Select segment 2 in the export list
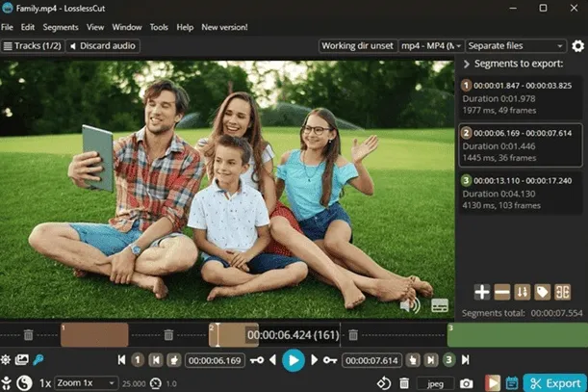The width and height of the screenshot is (588, 392). click(x=521, y=144)
